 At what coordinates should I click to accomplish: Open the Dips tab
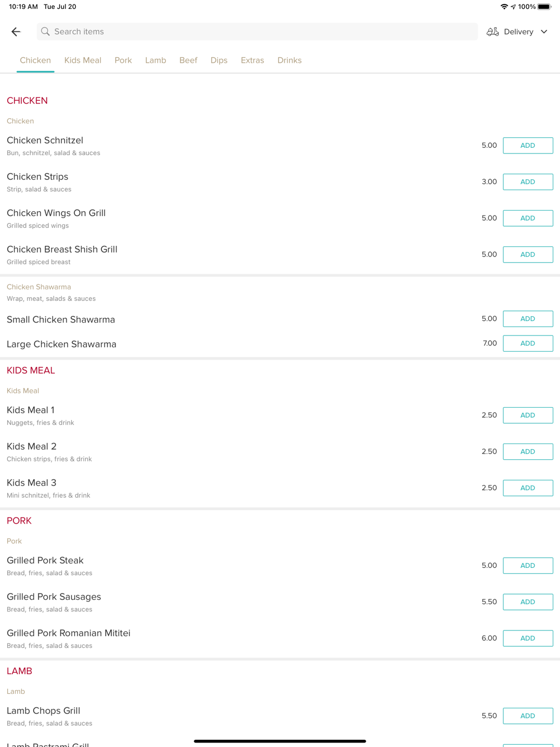219,60
